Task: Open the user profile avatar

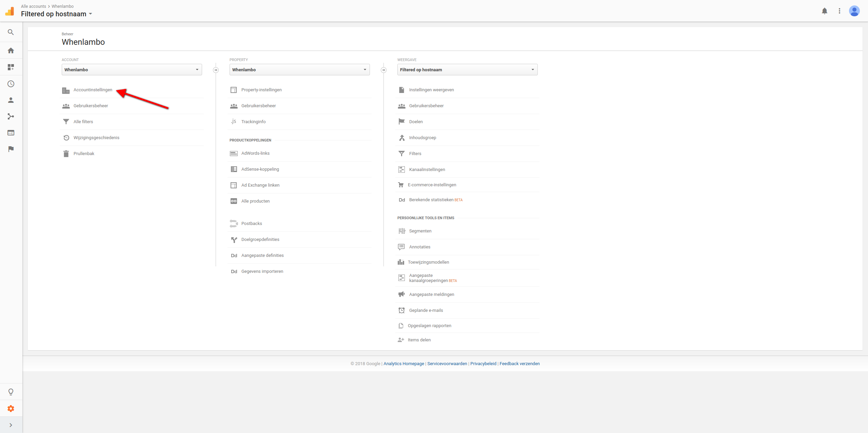Action: pos(854,11)
